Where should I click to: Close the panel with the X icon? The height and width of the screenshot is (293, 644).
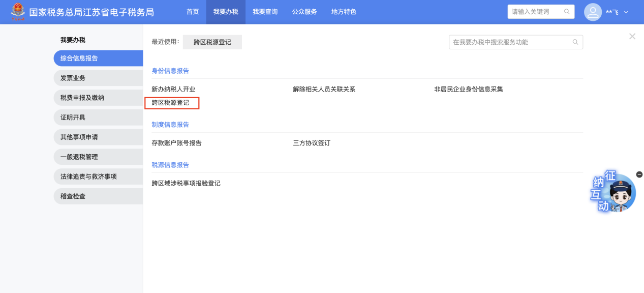(x=632, y=36)
